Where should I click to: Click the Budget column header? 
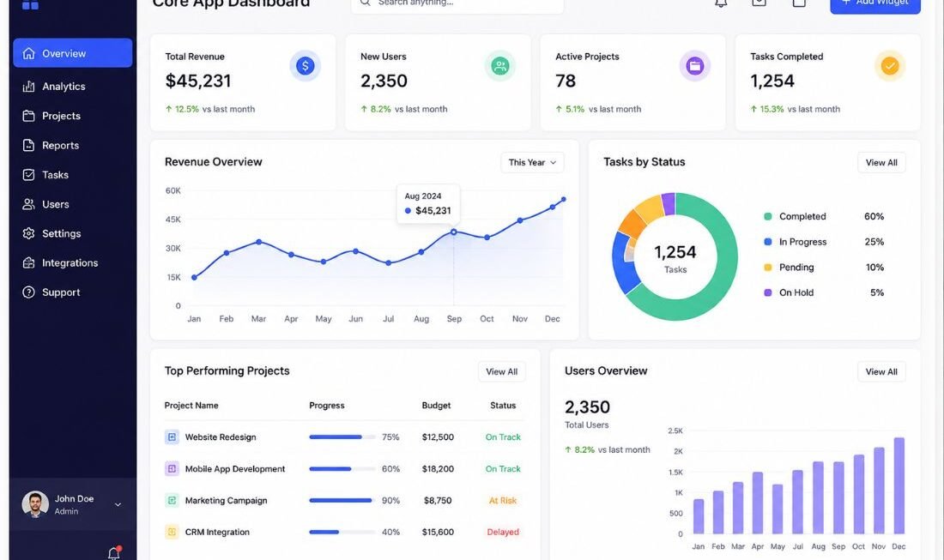click(436, 406)
